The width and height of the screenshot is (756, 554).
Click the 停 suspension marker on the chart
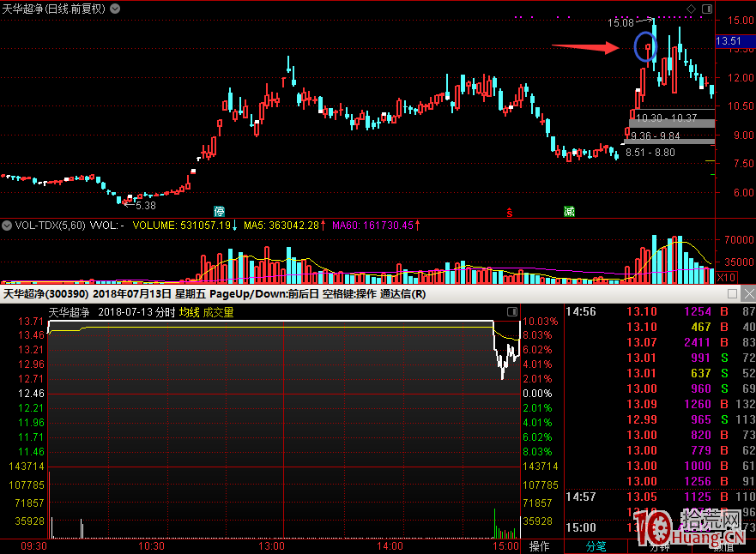(220, 211)
